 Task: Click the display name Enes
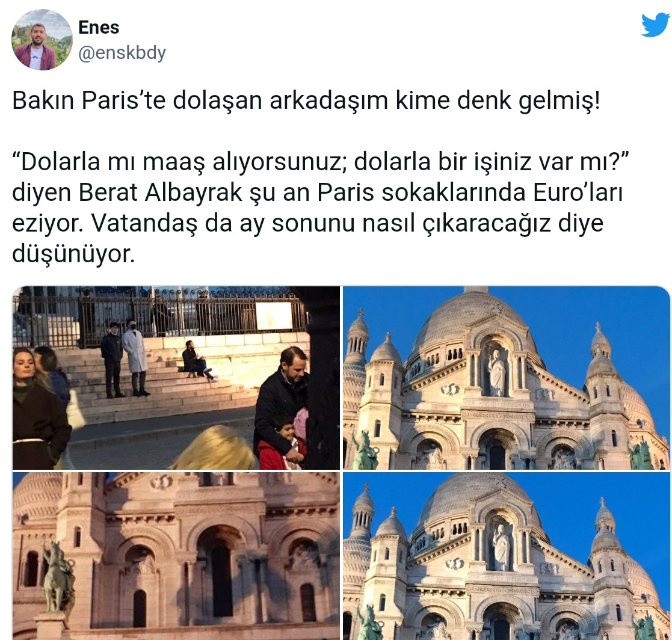point(99,28)
